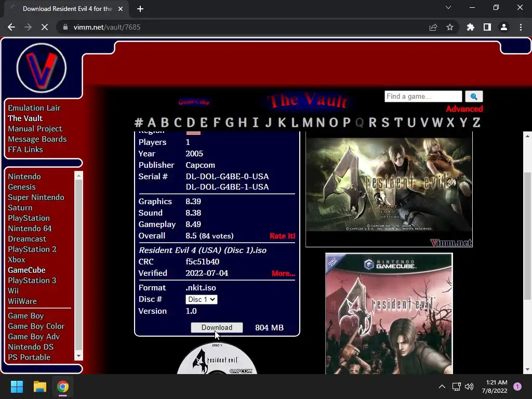Image resolution: width=532 pixels, height=399 pixels.
Task: Open the notification badge in the taskbar
Action: tap(517, 387)
